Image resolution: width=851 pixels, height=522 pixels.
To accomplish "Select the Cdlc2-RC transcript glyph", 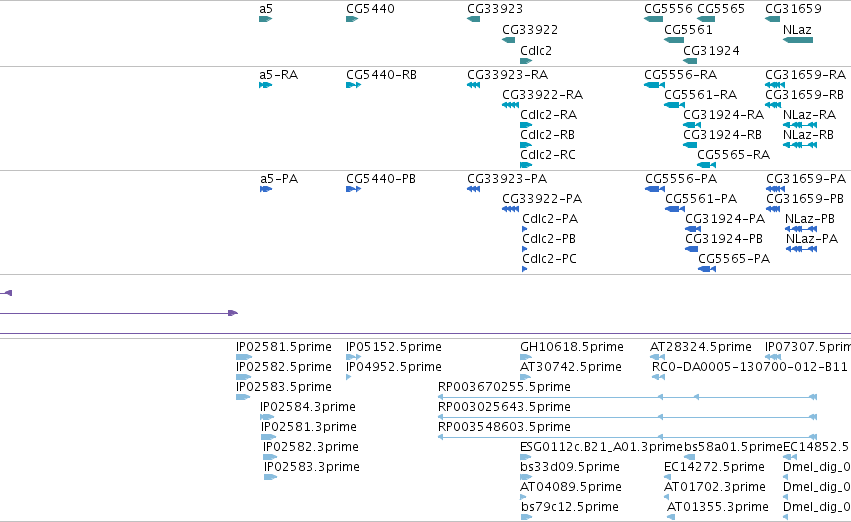I will [526, 165].
